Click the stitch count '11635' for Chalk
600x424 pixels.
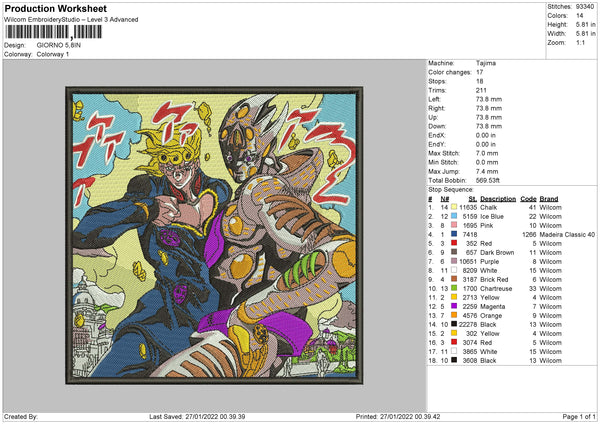point(468,207)
